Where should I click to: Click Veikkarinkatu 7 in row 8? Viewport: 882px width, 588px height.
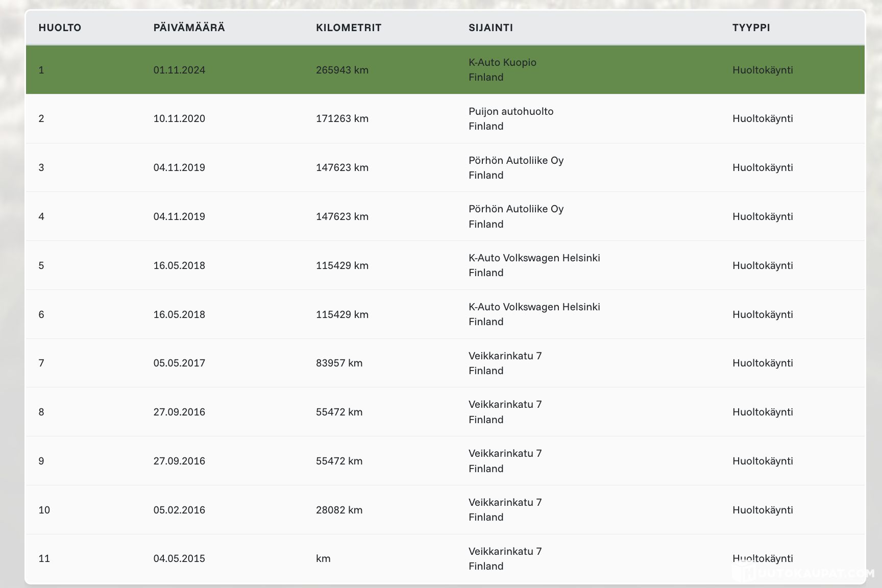(505, 404)
